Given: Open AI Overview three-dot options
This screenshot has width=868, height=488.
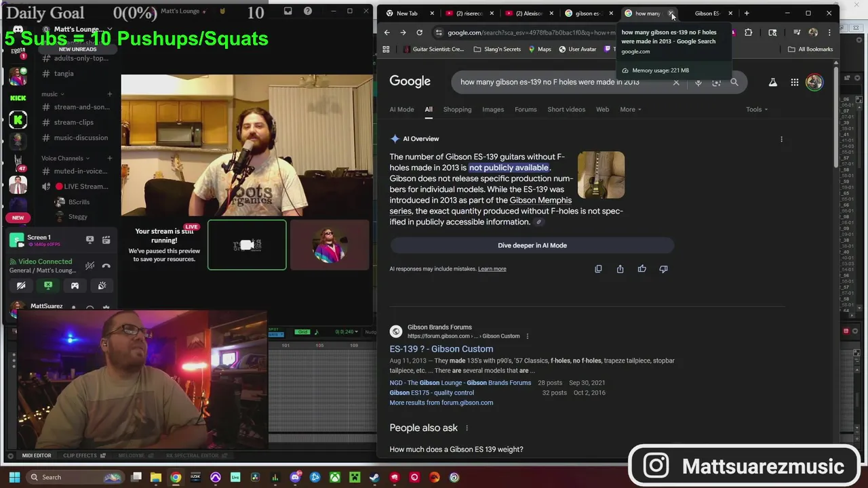Looking at the screenshot, I should point(781,139).
